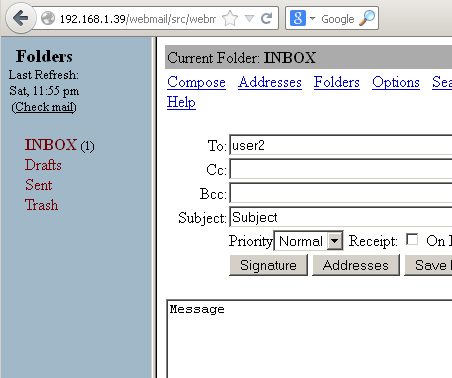Open the Help link
The image size is (452, 378).
[181, 102]
